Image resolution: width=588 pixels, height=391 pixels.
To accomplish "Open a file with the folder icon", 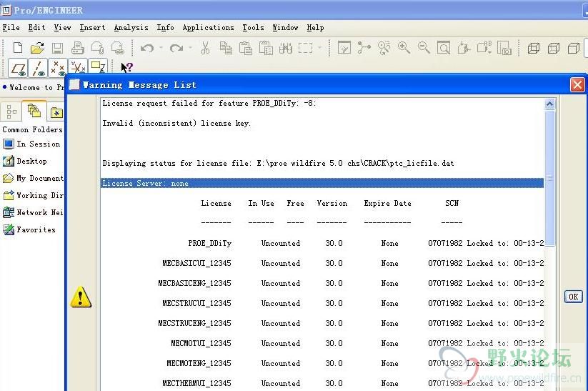I will [37, 48].
